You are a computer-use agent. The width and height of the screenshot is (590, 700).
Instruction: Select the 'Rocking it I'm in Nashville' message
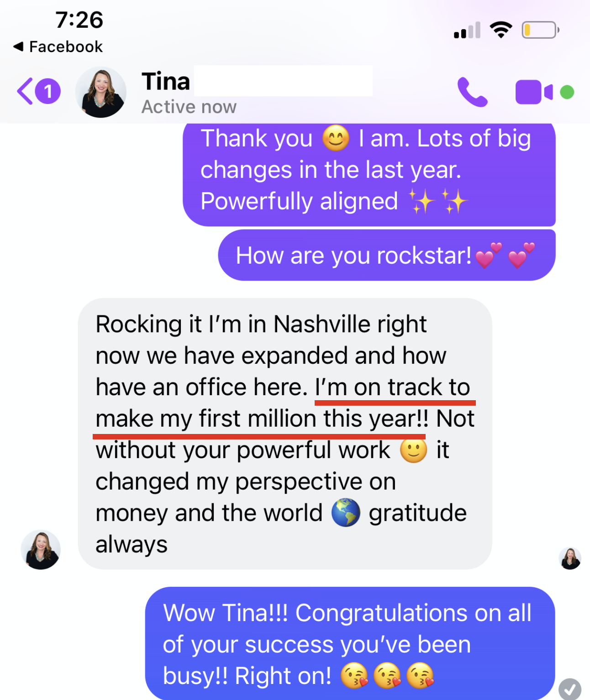[285, 434]
